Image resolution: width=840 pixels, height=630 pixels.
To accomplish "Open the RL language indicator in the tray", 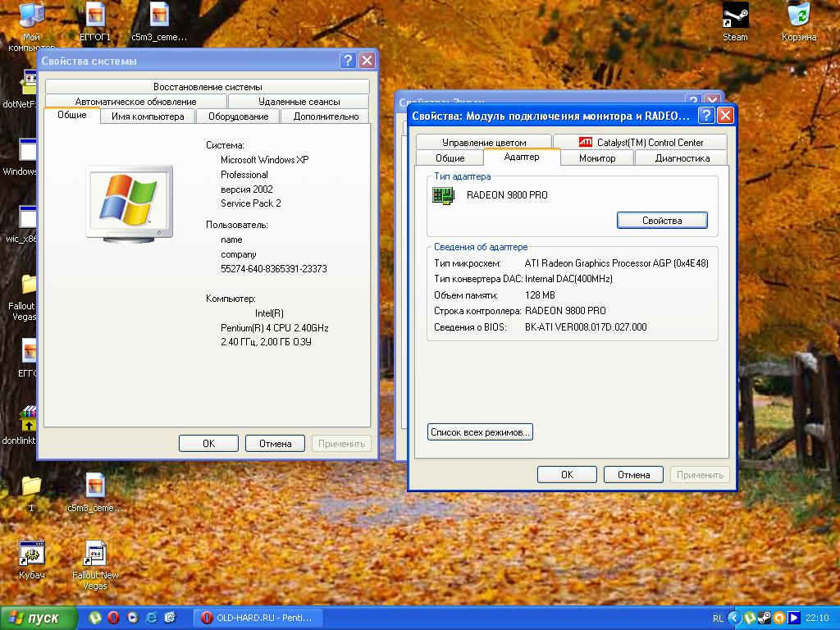I will 718,619.
